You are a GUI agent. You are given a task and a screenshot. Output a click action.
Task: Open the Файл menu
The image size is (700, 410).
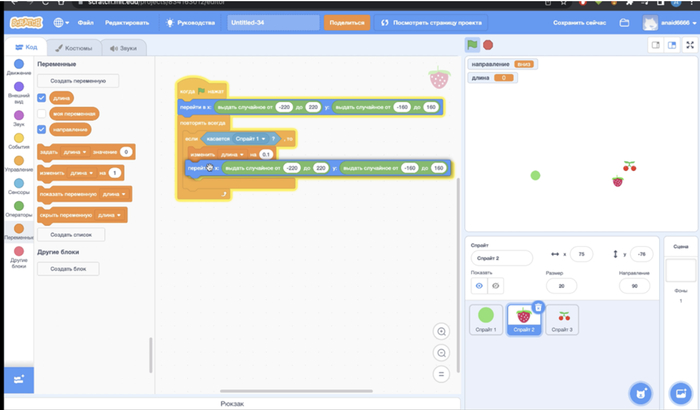(x=87, y=21)
